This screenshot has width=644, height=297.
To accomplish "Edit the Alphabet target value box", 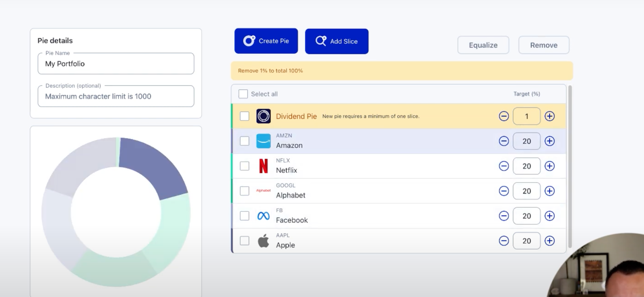I will click(526, 191).
